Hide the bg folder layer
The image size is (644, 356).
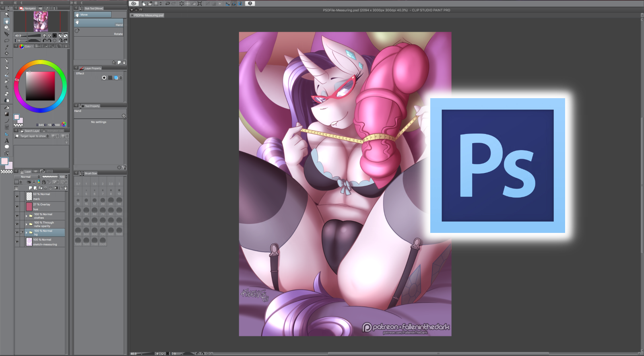click(x=17, y=233)
